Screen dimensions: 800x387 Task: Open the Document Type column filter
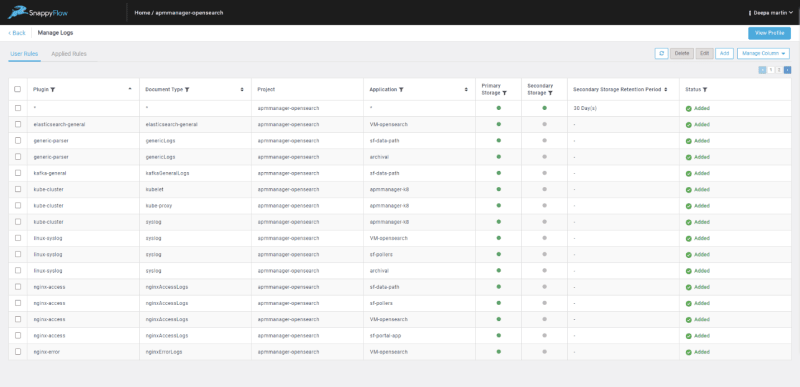187,89
